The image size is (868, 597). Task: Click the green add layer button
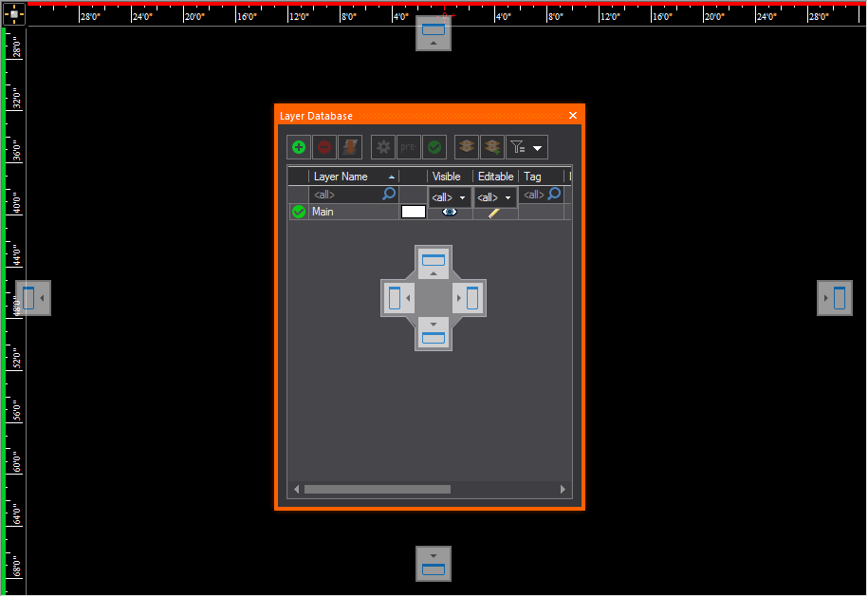point(299,147)
